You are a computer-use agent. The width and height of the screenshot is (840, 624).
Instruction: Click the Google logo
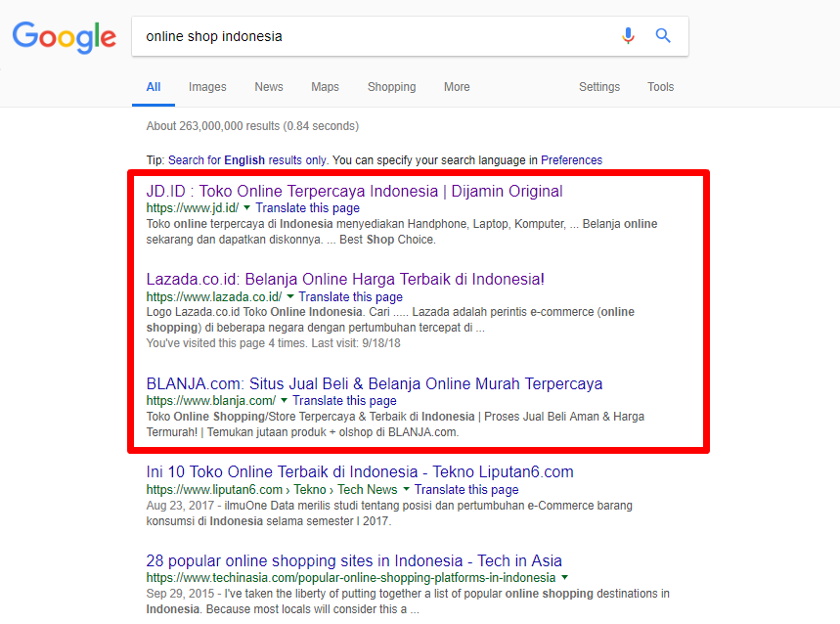coord(64,37)
